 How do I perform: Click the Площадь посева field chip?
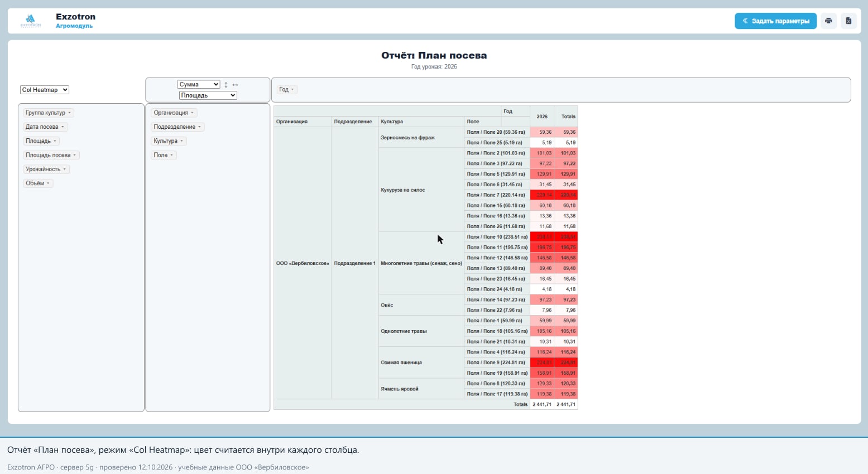pyautogui.click(x=51, y=155)
